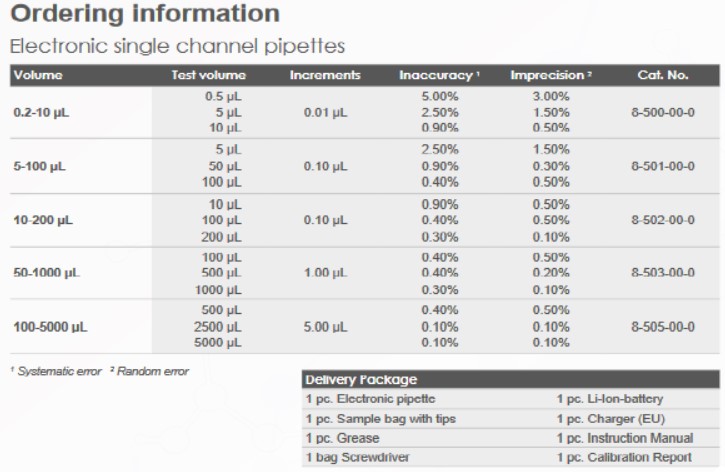The height and width of the screenshot is (472, 725).
Task: Click the Test volume column header
Action: (209, 75)
